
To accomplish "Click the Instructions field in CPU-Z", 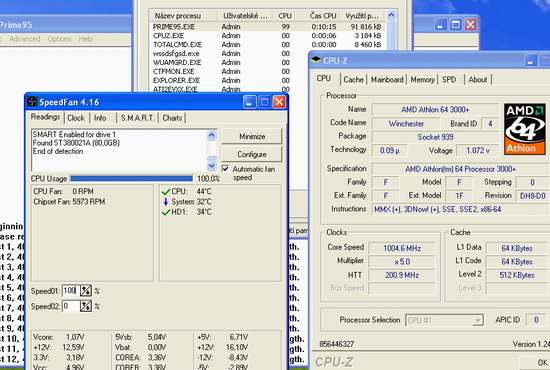I will point(461,209).
